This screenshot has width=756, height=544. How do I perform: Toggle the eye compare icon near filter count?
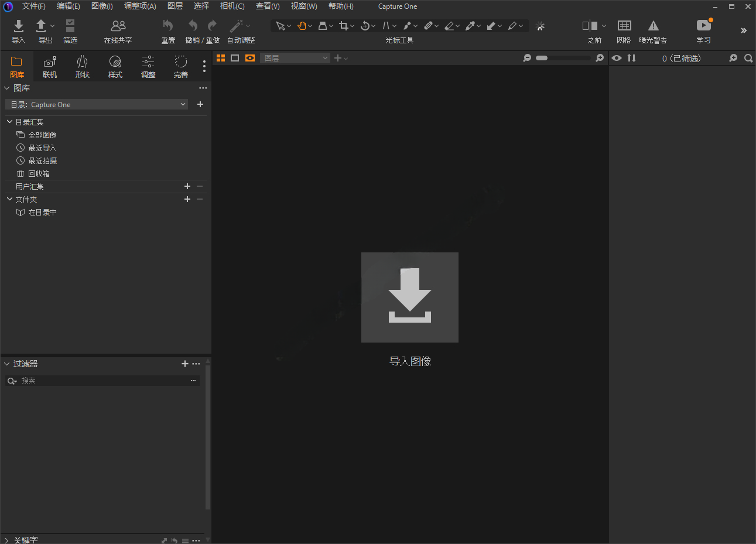coord(616,58)
